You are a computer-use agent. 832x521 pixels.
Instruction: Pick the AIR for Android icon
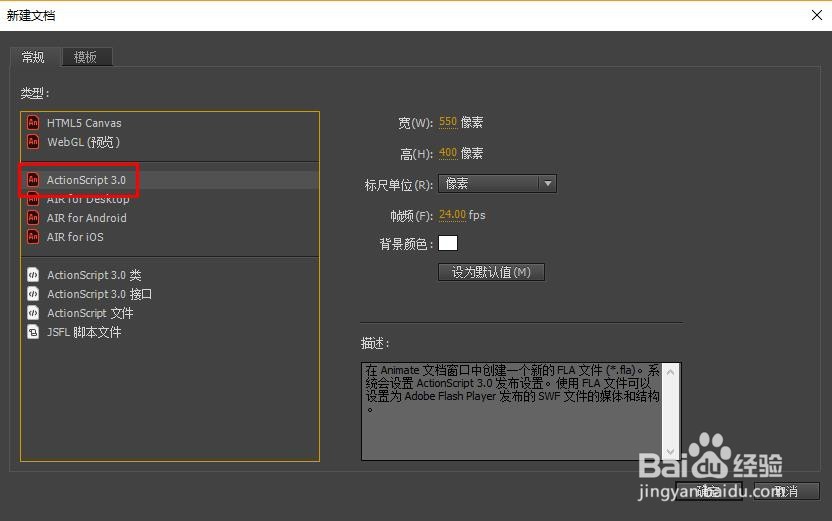tap(33, 218)
